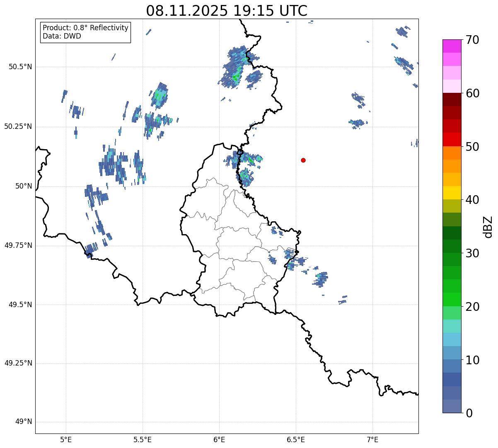Click the 50°N latitude label
The width and height of the screenshot is (498, 448).
(x=24, y=186)
